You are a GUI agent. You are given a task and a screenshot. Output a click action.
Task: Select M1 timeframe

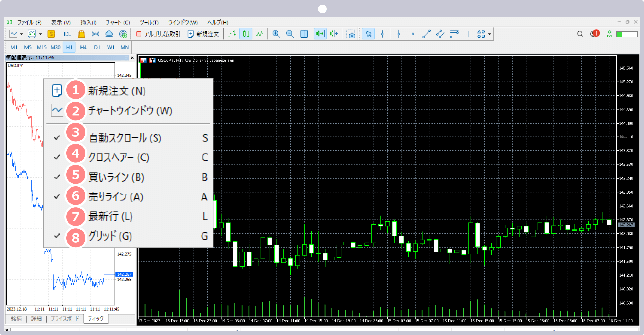pyautogui.click(x=14, y=47)
